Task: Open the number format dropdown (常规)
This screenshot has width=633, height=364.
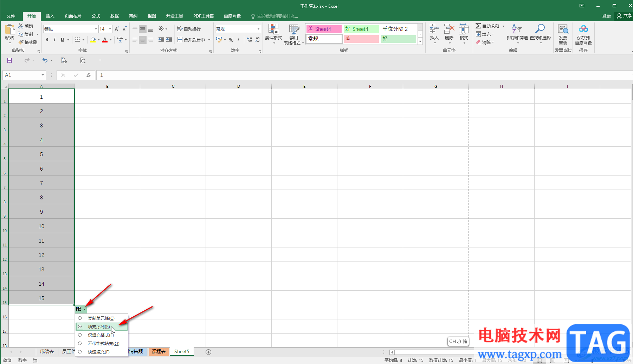Action: click(258, 29)
